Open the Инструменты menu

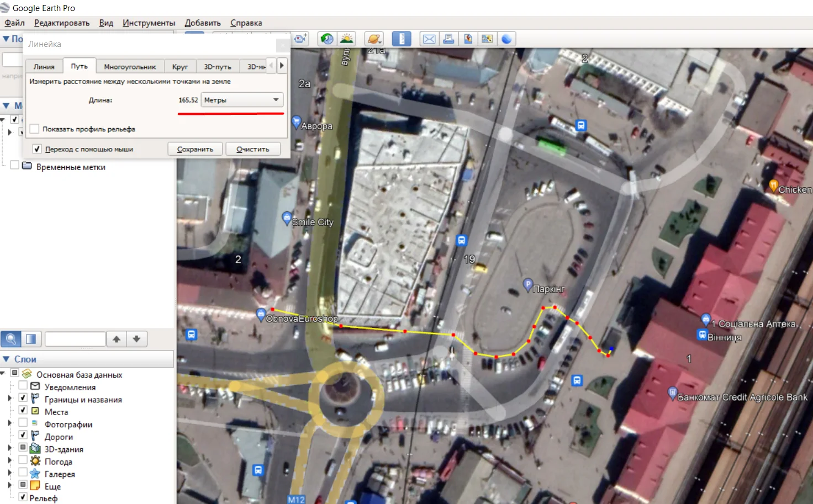click(149, 23)
